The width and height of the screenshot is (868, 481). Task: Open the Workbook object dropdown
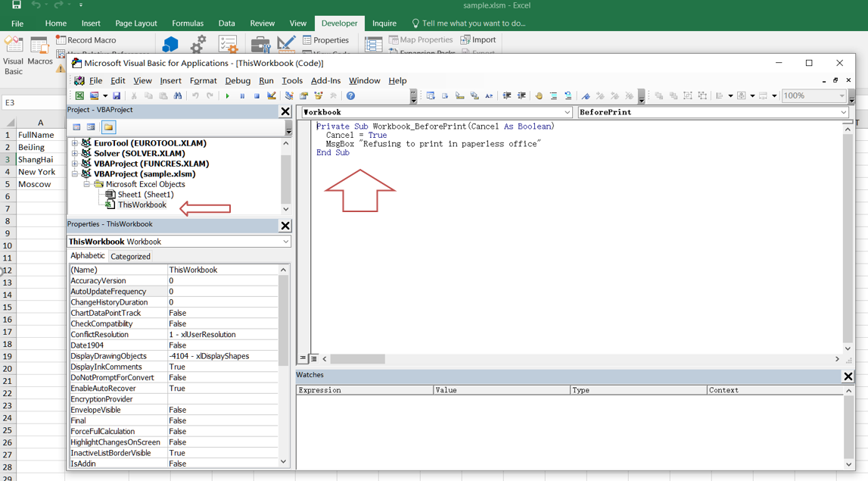pos(567,112)
